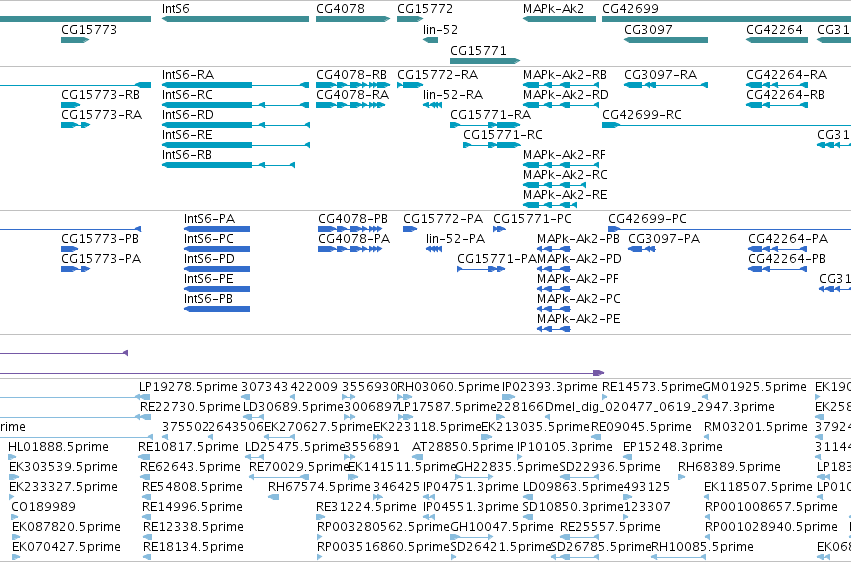Select the CG15772 gene label
Image resolution: width=851 pixels, height=562 pixels.
425,9
